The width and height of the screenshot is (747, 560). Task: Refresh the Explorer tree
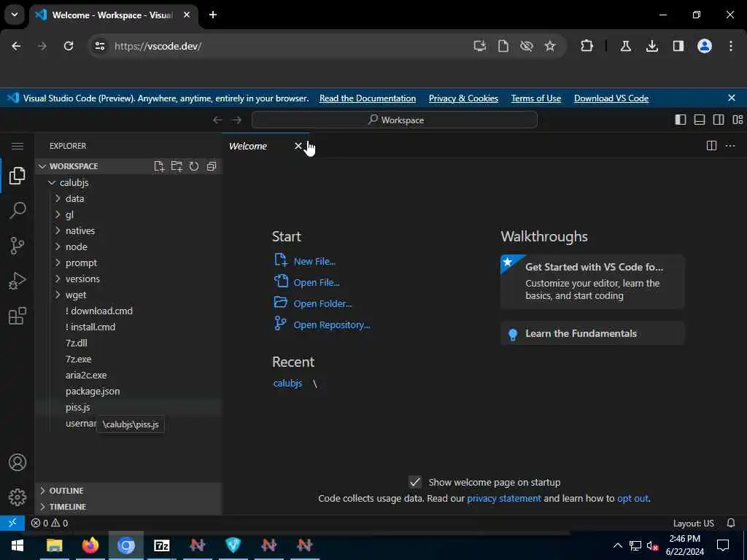(x=194, y=166)
